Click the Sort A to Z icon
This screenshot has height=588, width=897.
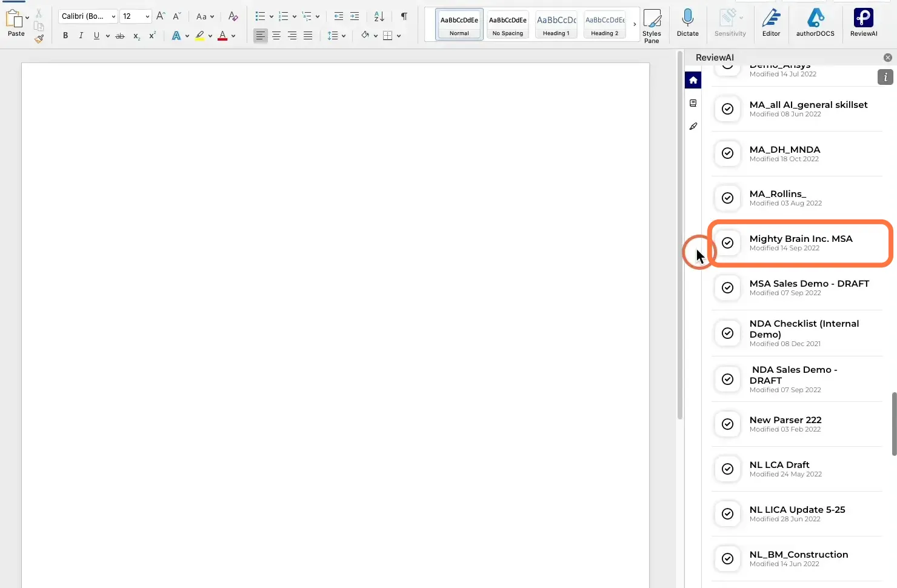(x=379, y=16)
